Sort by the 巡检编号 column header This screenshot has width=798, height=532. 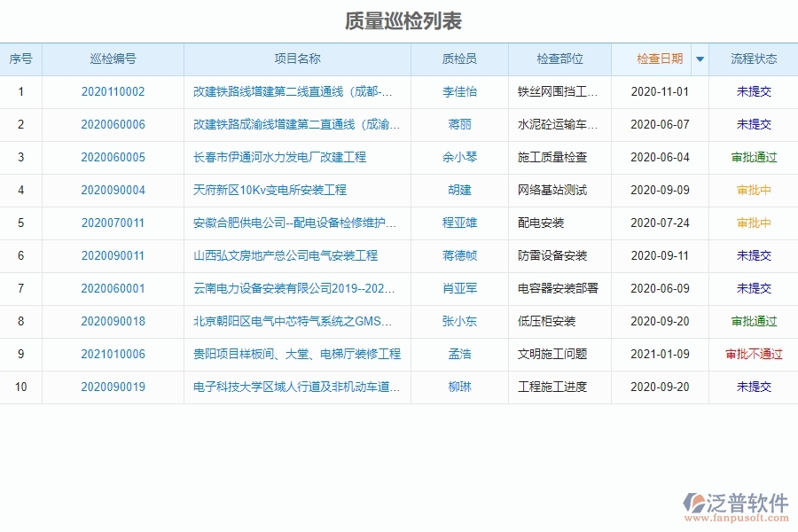coord(114,59)
